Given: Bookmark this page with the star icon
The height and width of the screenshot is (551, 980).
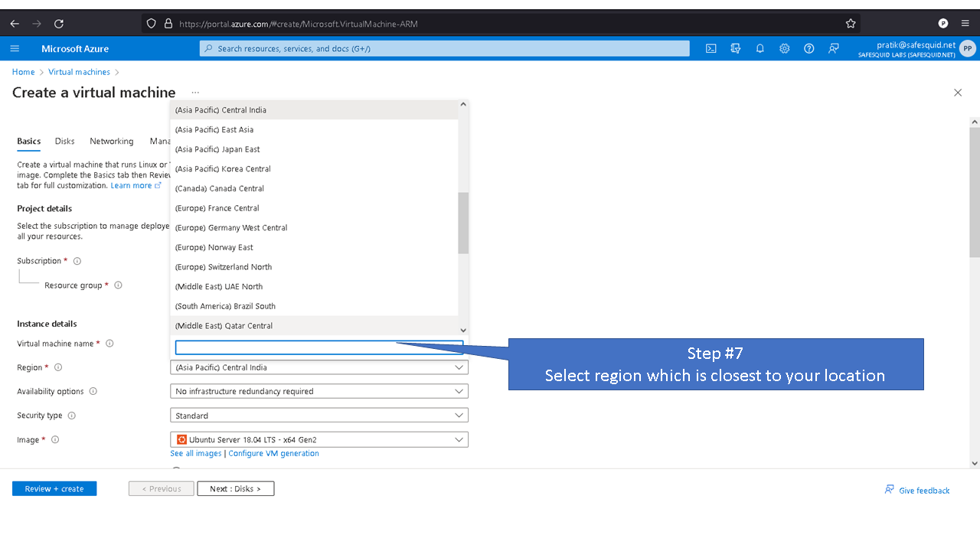Looking at the screenshot, I should pos(851,24).
